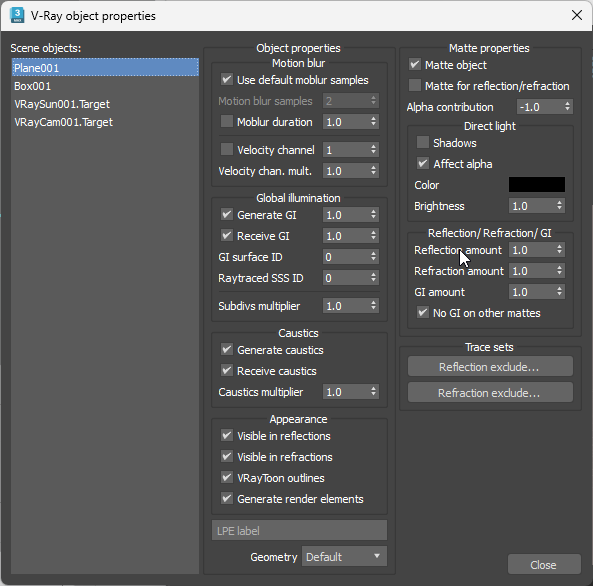This screenshot has width=593, height=586.
Task: Uncheck Receive GI
Action: [227, 235]
